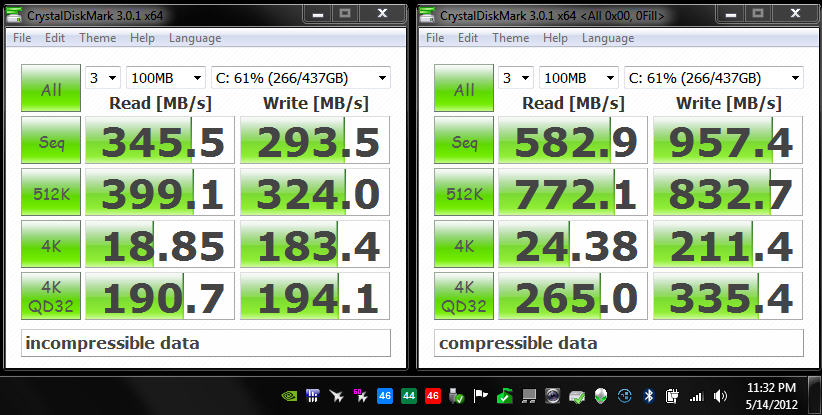Click Seq write value 957.4
This screenshot has height=415, width=822.
pyautogui.click(x=728, y=140)
